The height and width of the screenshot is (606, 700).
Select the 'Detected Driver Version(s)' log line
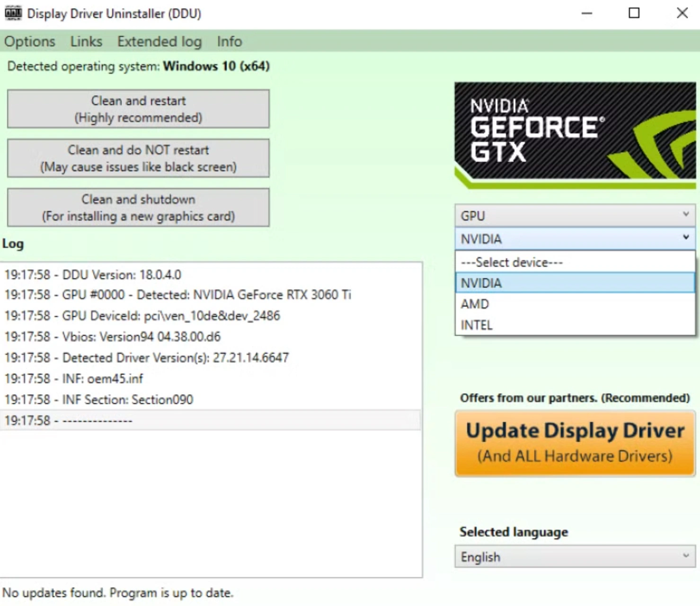click(x=210, y=358)
